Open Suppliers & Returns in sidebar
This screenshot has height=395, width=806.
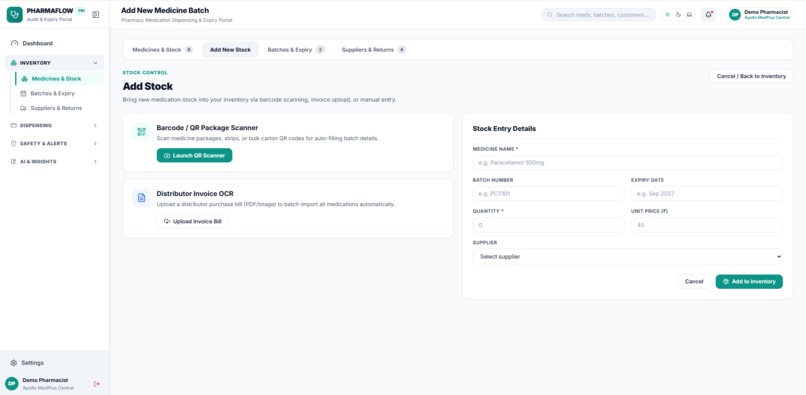59,108
